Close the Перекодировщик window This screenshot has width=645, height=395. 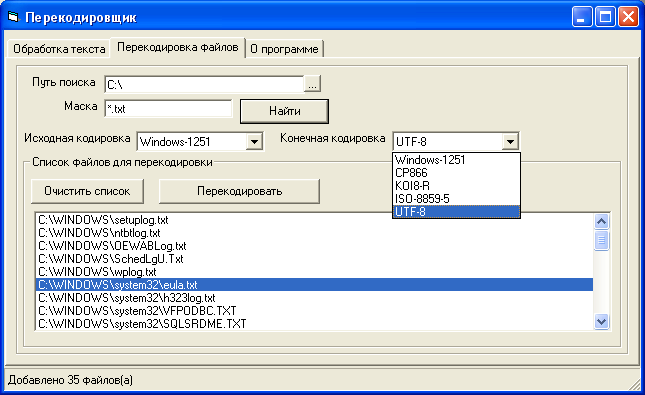(x=629, y=17)
